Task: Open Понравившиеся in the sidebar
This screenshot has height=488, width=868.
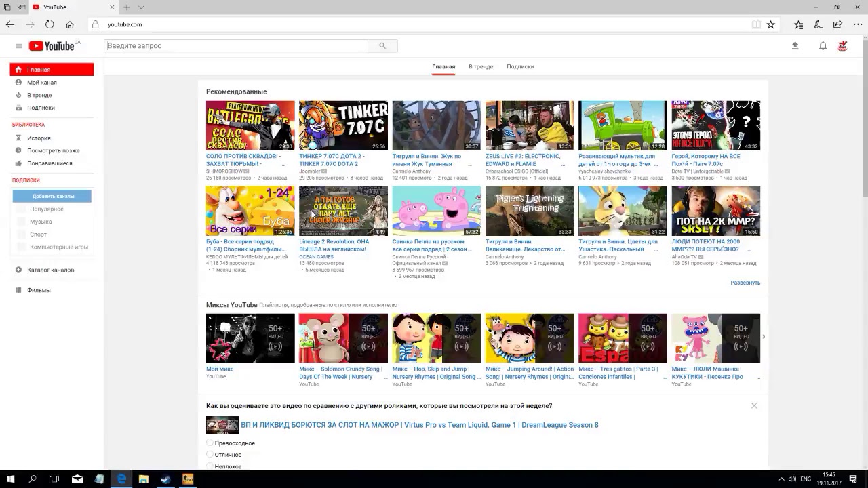Action: pos(50,163)
